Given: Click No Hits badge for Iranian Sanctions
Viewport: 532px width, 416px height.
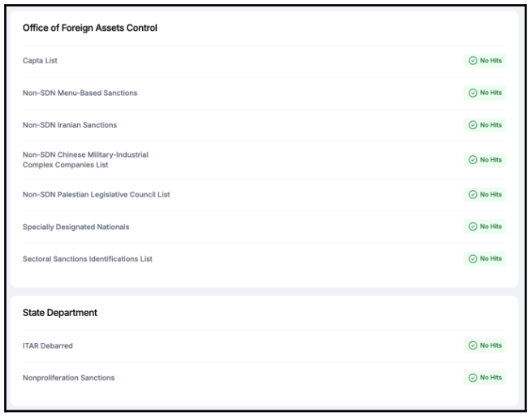Looking at the screenshot, I should tap(485, 125).
